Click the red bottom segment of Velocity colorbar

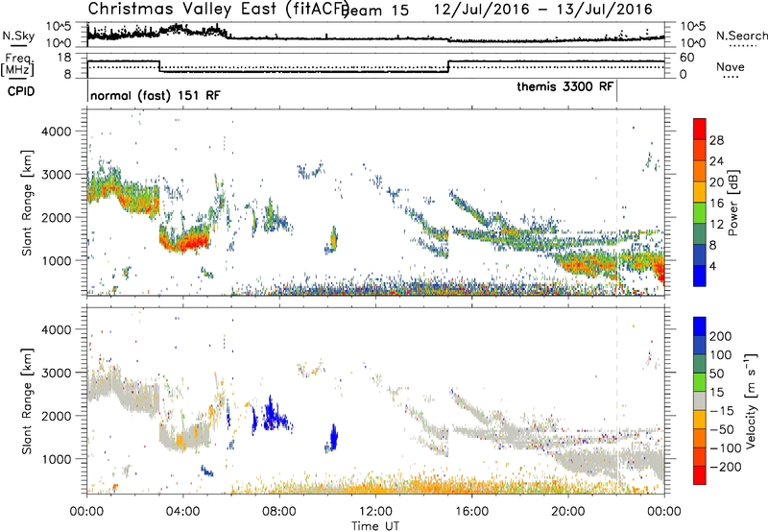700,475
